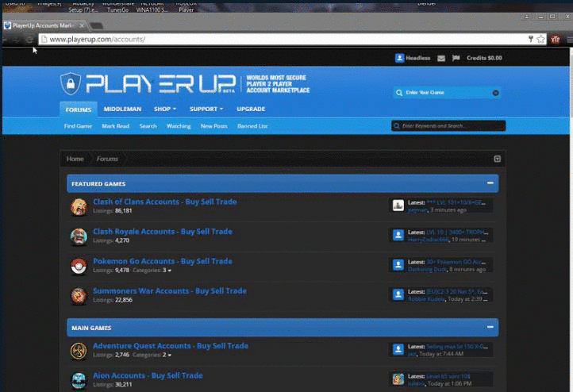The image size is (573, 392).
Task: Open the Shop dropdown menu
Action: tap(165, 109)
